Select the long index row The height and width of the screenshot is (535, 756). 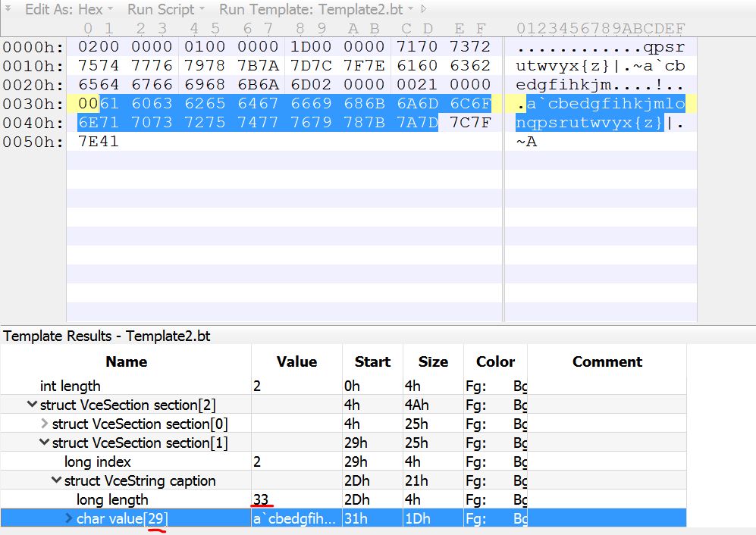[343, 461]
